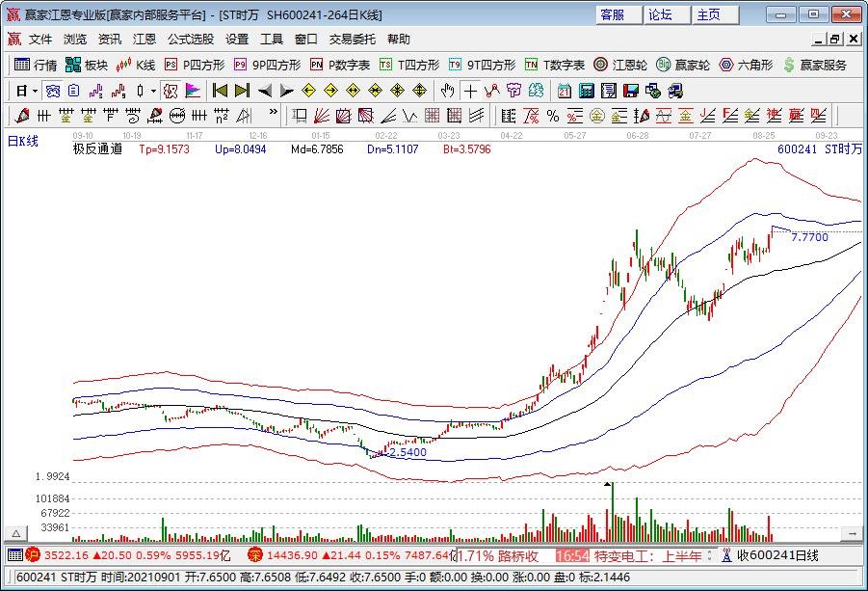Open the 板块 sector view

pyautogui.click(x=87, y=65)
